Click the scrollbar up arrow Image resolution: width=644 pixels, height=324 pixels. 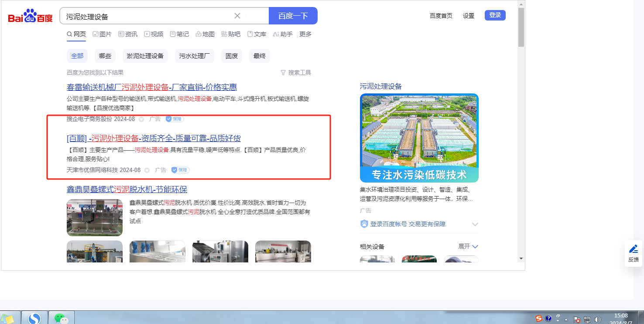[521, 3]
